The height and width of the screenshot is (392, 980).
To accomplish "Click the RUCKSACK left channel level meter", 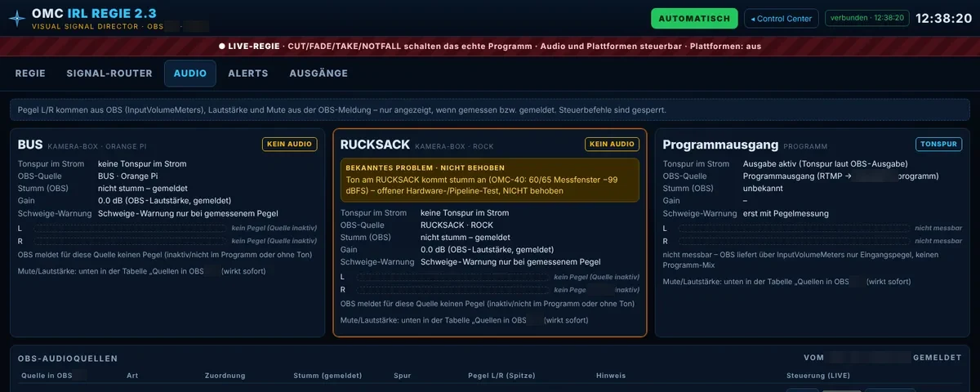I will coord(452,278).
